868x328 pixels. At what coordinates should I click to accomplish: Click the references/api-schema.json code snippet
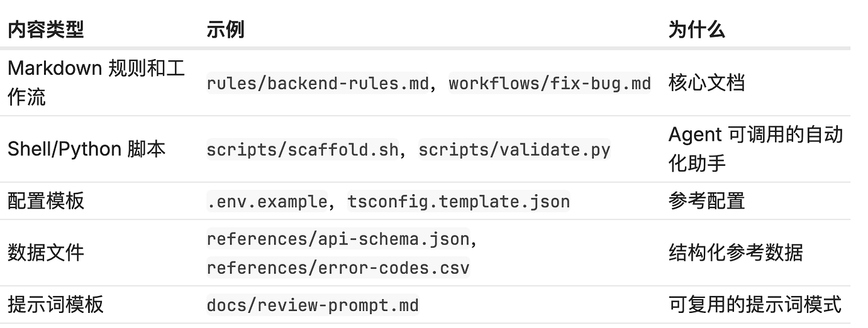pyautogui.click(x=338, y=239)
